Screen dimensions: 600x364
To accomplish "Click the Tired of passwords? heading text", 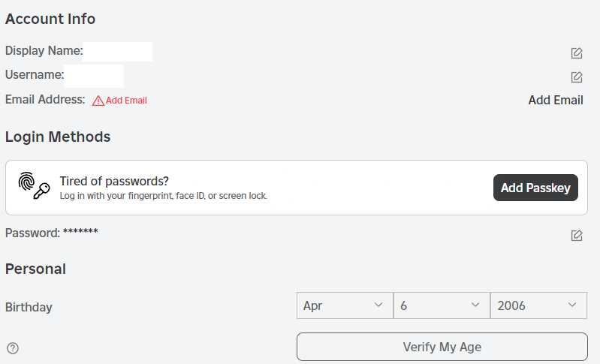I will coord(114,181).
